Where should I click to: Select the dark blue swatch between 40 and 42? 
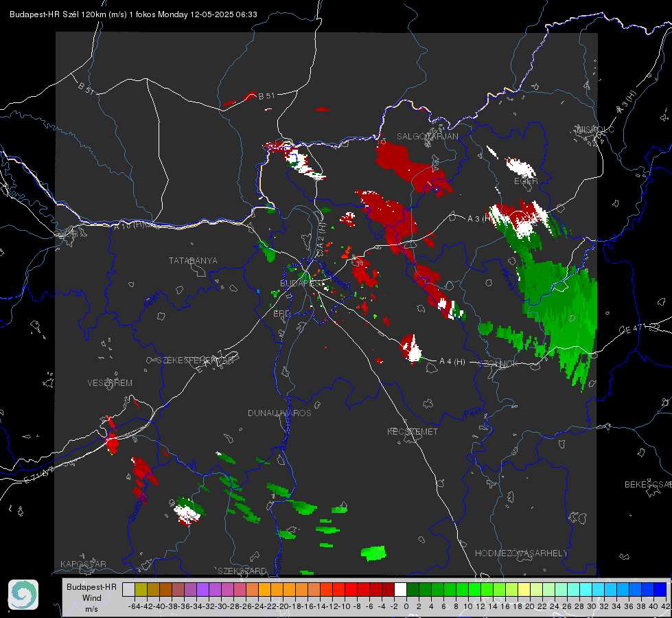click(x=660, y=590)
